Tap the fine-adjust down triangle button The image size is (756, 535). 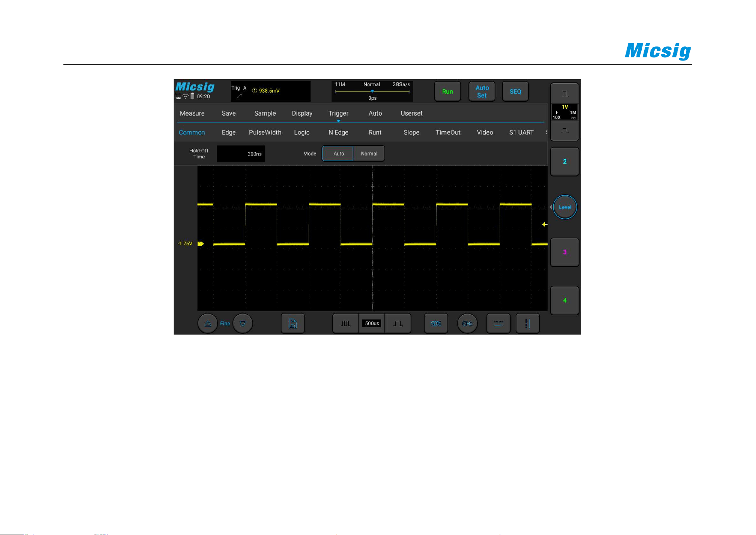[x=243, y=324]
